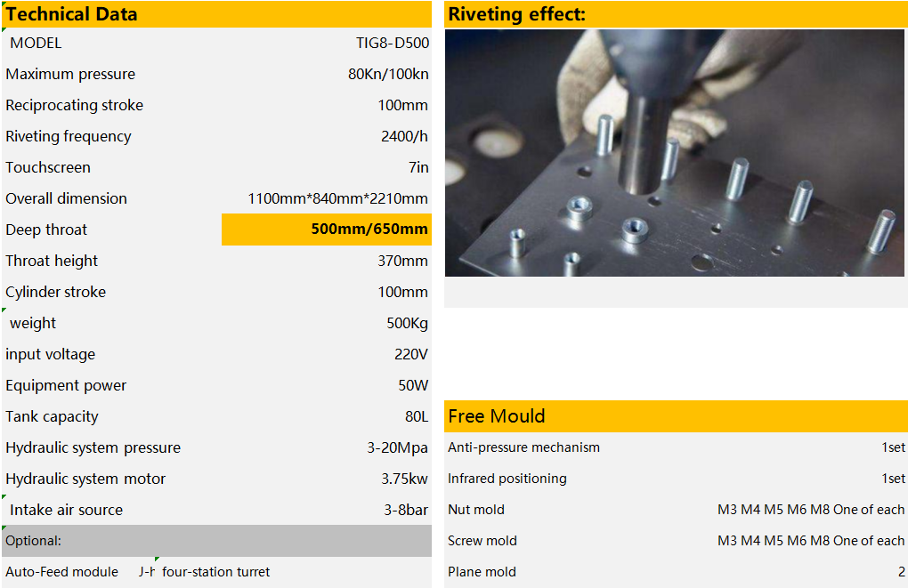Select the overall dimension value 1100mm*840mm*2210mm

click(337, 198)
